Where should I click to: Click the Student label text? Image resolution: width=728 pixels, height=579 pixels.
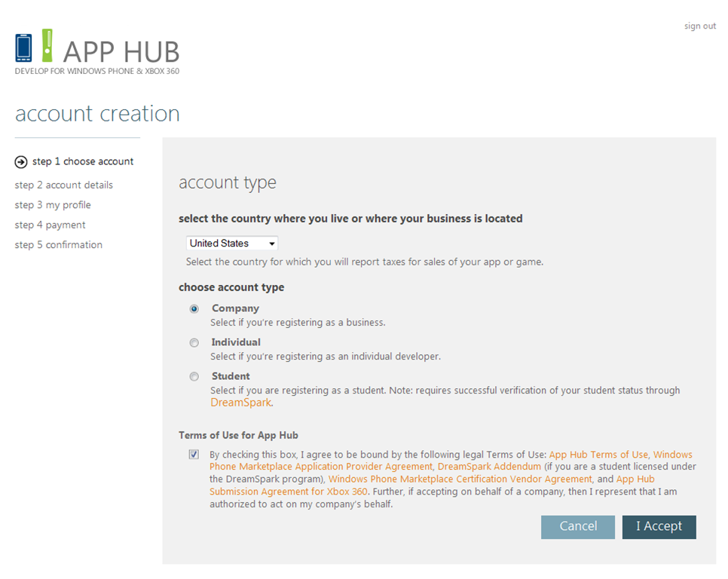(231, 376)
